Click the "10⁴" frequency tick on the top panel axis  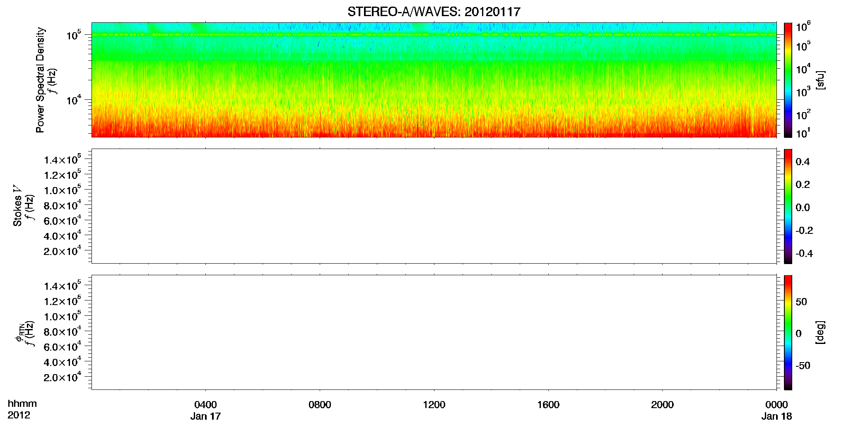coord(74,100)
